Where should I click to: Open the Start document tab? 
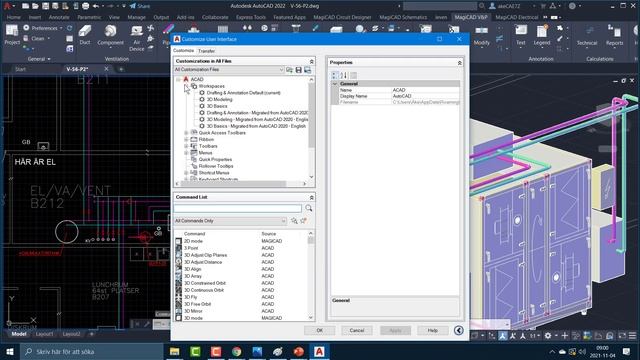pos(20,69)
